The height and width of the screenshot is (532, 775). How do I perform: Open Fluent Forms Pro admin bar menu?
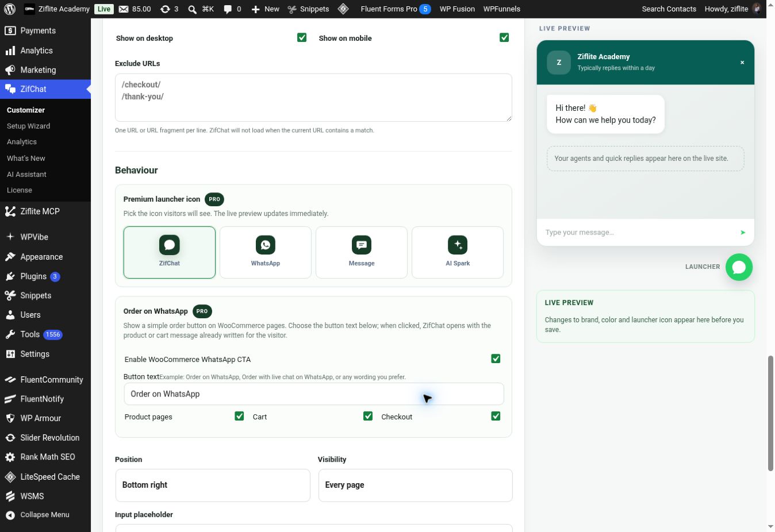[x=396, y=9]
